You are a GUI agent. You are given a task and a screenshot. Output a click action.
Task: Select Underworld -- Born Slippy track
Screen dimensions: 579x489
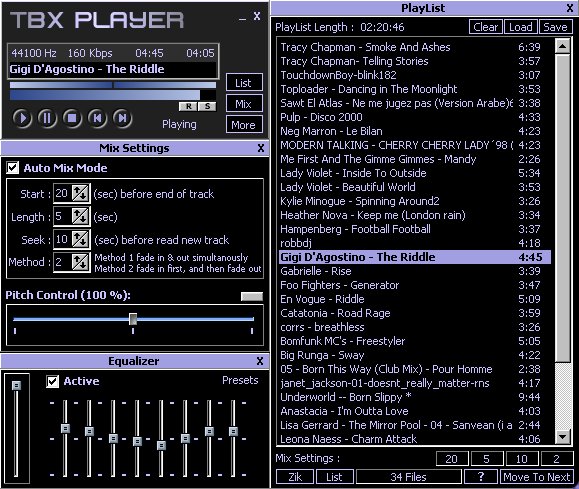(x=415, y=397)
